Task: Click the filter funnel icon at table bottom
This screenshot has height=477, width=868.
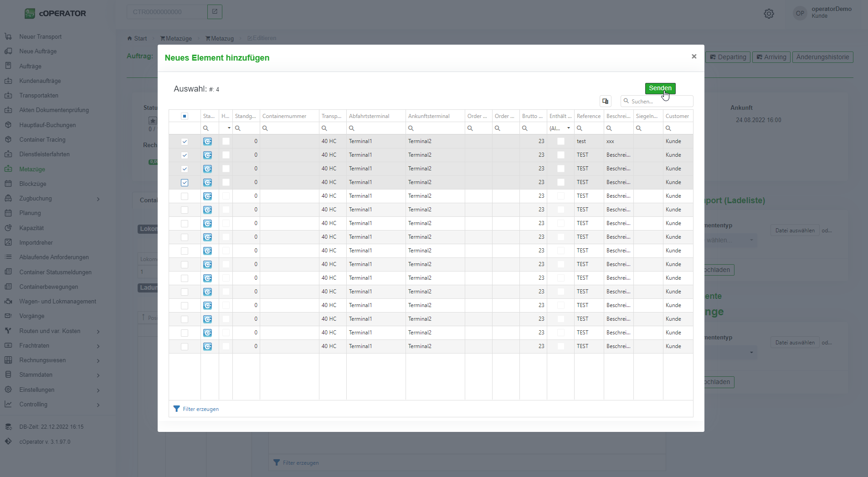Action: [x=177, y=409]
